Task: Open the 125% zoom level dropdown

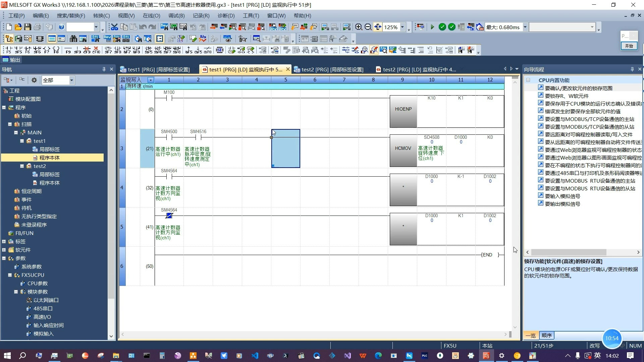Action: [x=402, y=27]
